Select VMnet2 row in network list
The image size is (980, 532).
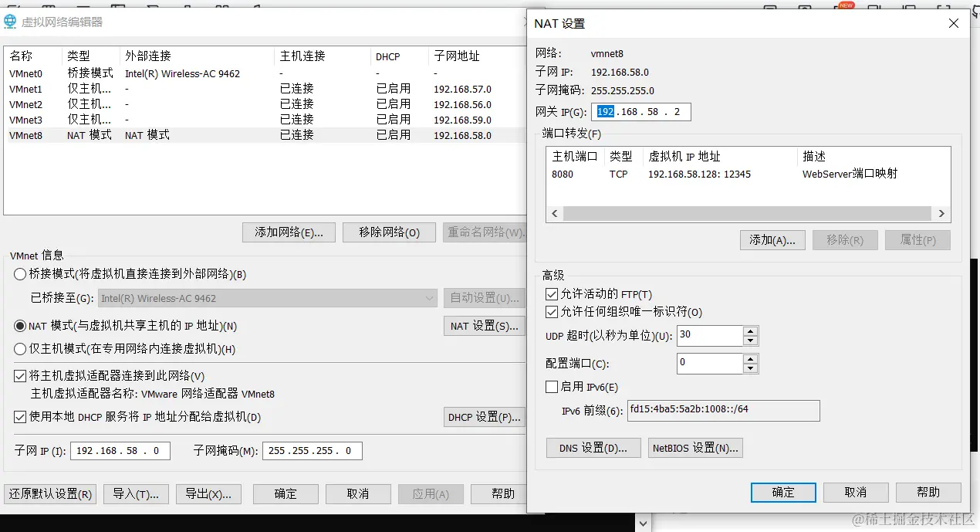click(266, 104)
